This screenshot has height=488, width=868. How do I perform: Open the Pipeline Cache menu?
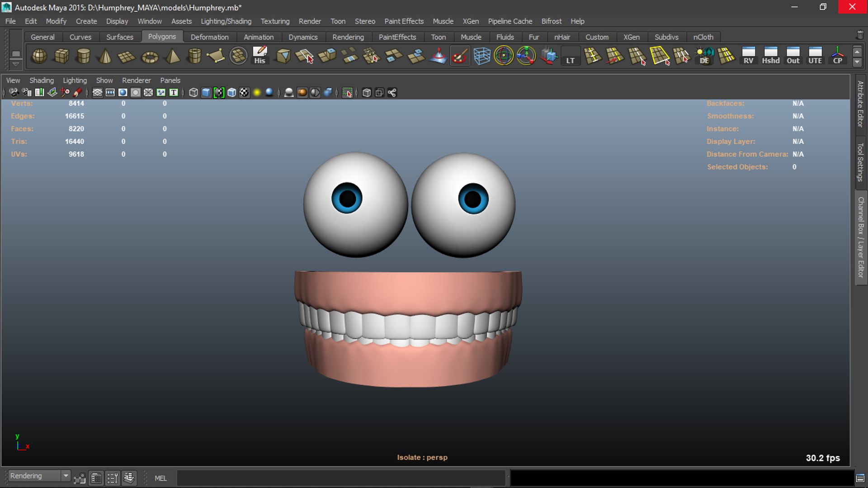coord(510,21)
